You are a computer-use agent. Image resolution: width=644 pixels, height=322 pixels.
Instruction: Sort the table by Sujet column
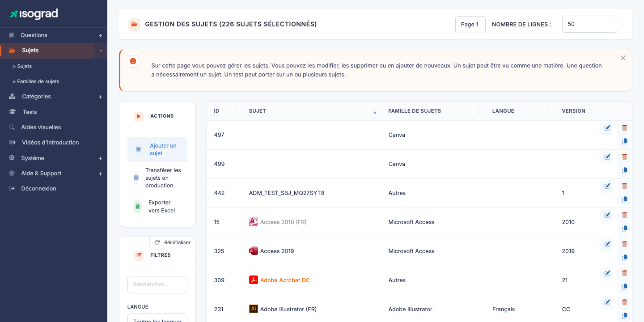point(375,111)
